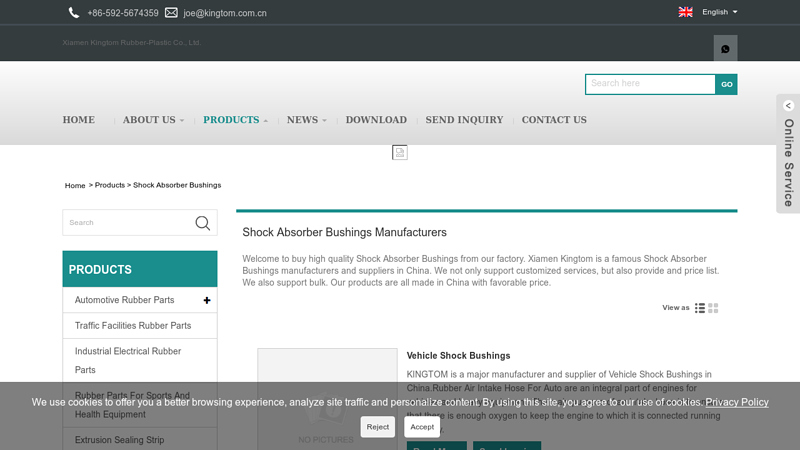800x450 pixels.
Task: Select Rubber Parts For Sports category
Action: pos(132,405)
